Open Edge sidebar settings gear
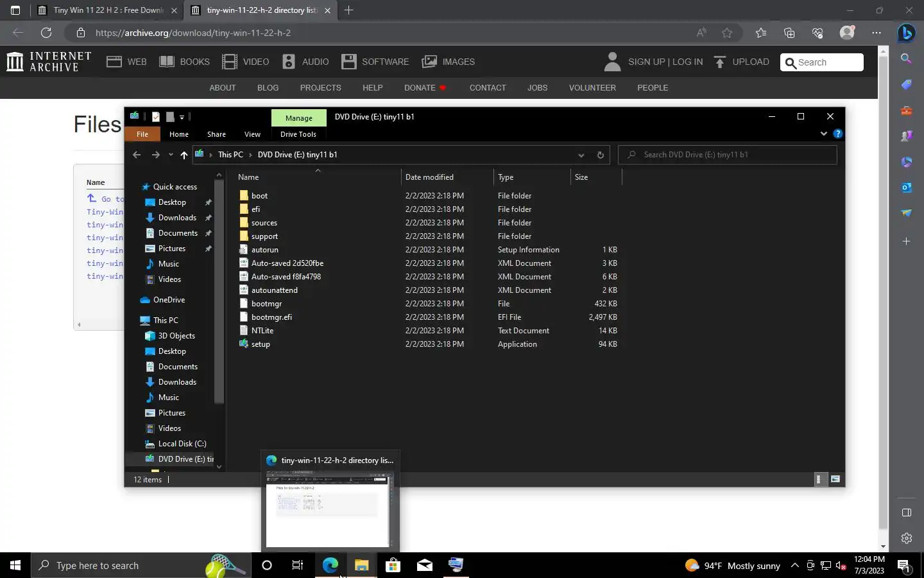The image size is (924, 578). [906, 538]
